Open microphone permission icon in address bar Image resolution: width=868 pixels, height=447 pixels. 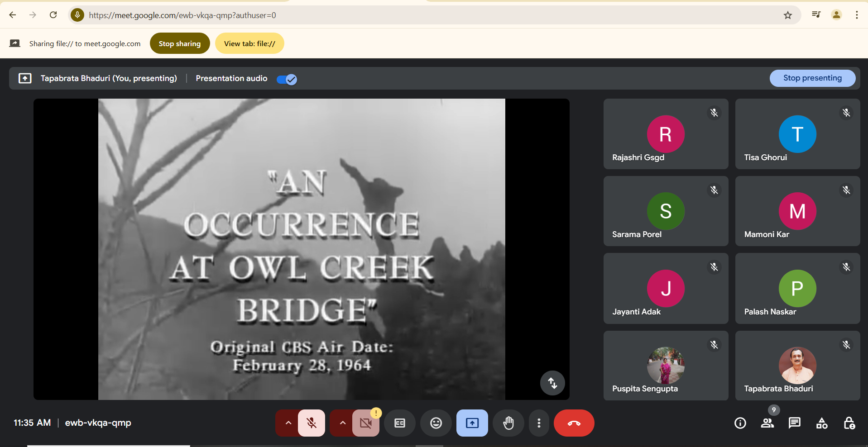(x=77, y=15)
